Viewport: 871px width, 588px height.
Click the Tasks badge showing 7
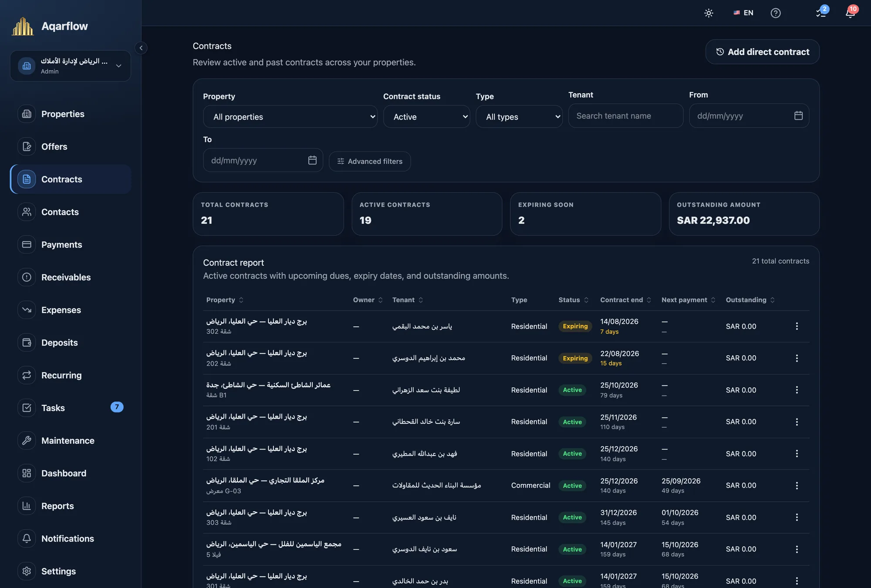117,407
